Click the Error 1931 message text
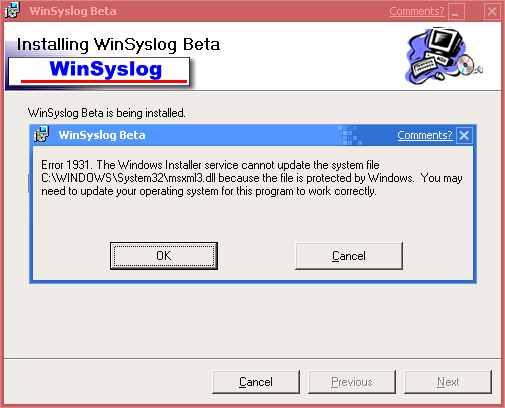This screenshot has height=408, width=505. [x=252, y=178]
